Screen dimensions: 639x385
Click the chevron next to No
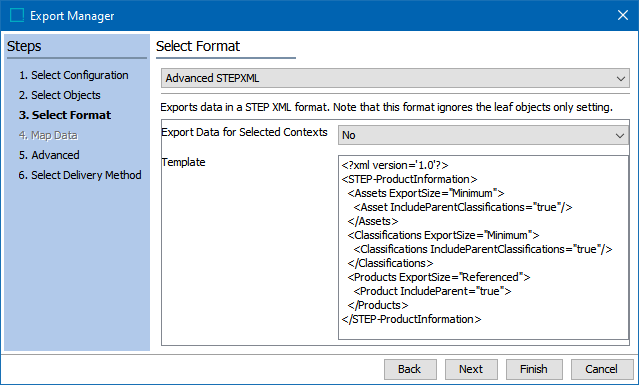click(x=619, y=135)
